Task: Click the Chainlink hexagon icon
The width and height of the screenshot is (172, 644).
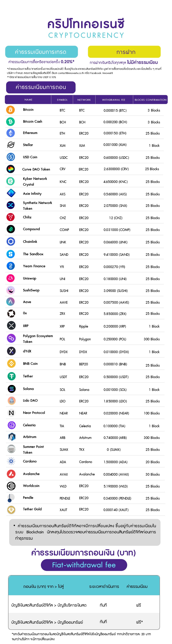Action: pos(11,241)
